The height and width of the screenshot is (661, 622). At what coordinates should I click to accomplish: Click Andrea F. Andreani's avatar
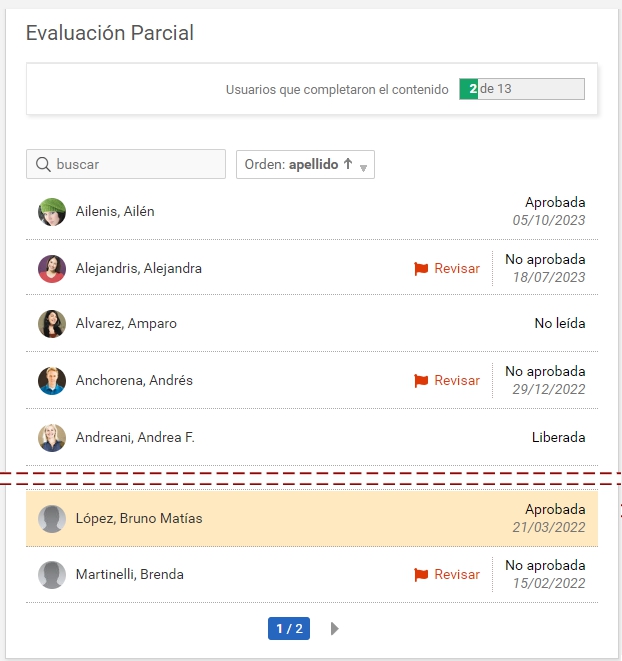click(52, 437)
